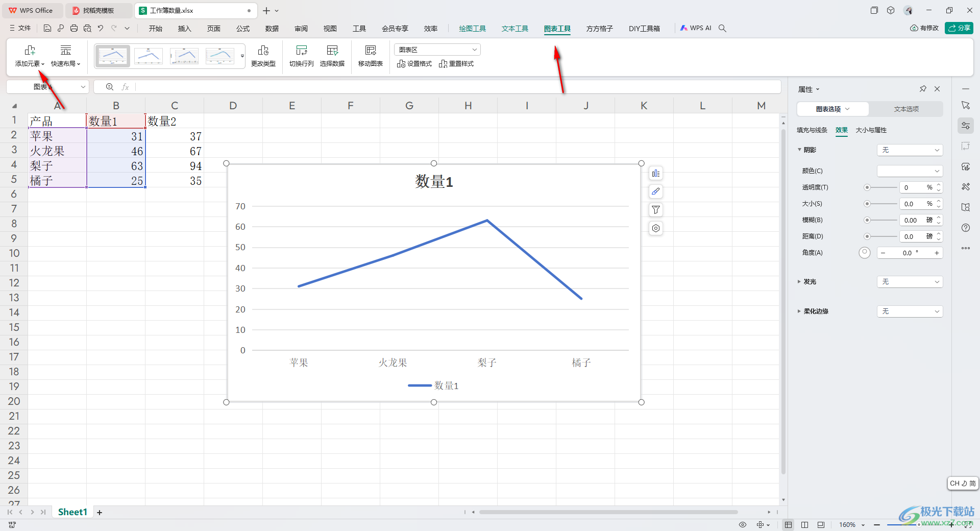Screen dimensions: 980x531
Task: Open the soft edge (柔化边缘) dropdown
Action: click(x=910, y=311)
